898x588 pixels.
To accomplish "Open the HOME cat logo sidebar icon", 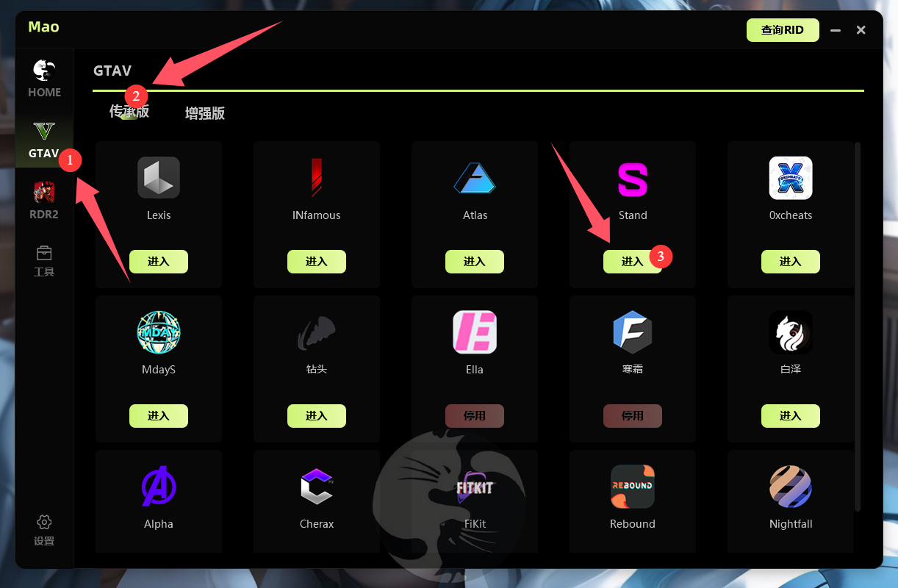I will (44, 71).
